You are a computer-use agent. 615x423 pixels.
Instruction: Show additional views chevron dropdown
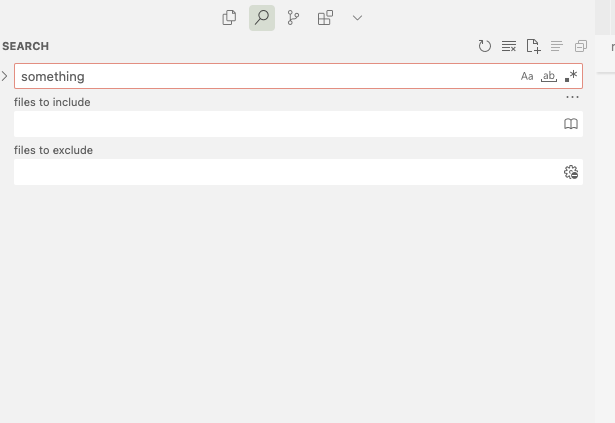357,18
